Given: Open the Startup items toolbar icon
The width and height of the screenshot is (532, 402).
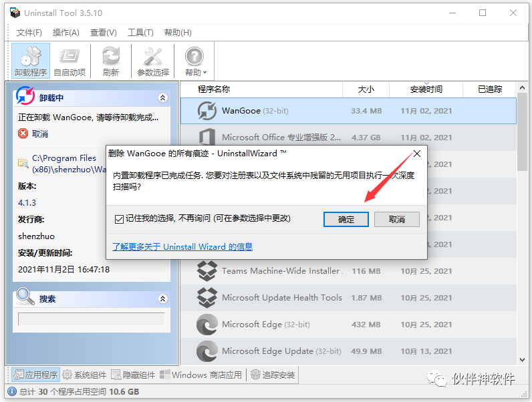Looking at the screenshot, I should click(70, 61).
